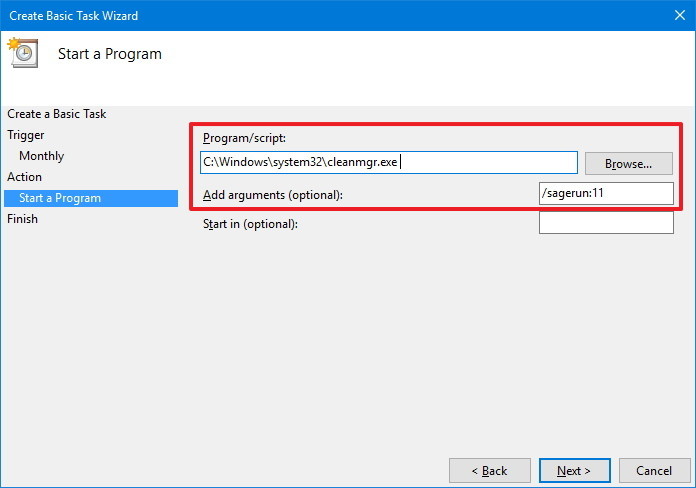This screenshot has width=696, height=488.
Task: Go back with the Back button
Action: tap(489, 470)
